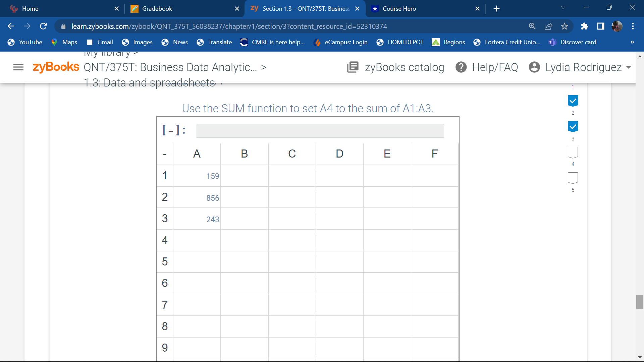Click the site lock icon in address bar

[x=63, y=26]
